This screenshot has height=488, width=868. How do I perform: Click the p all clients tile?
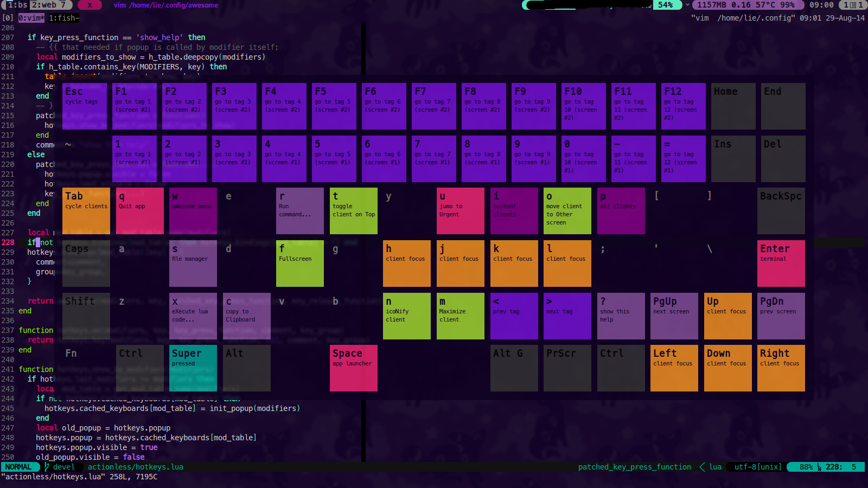point(621,211)
